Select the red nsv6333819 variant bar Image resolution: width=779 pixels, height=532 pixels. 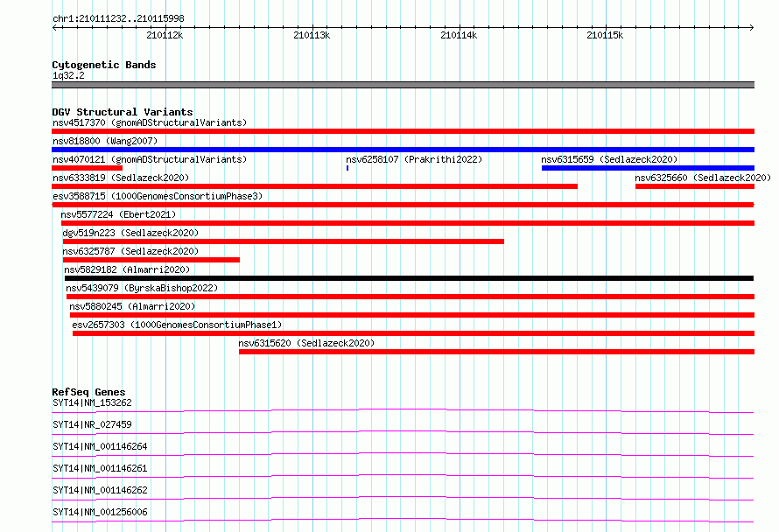(x=314, y=186)
